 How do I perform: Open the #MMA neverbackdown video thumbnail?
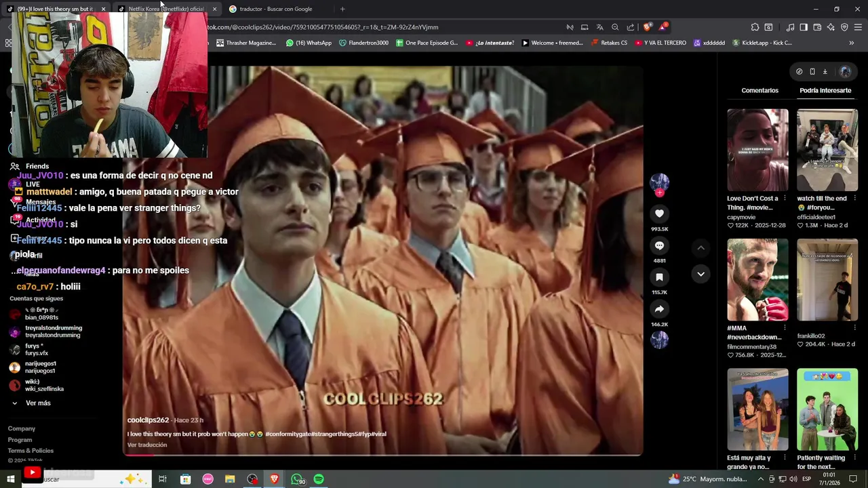[x=757, y=279]
